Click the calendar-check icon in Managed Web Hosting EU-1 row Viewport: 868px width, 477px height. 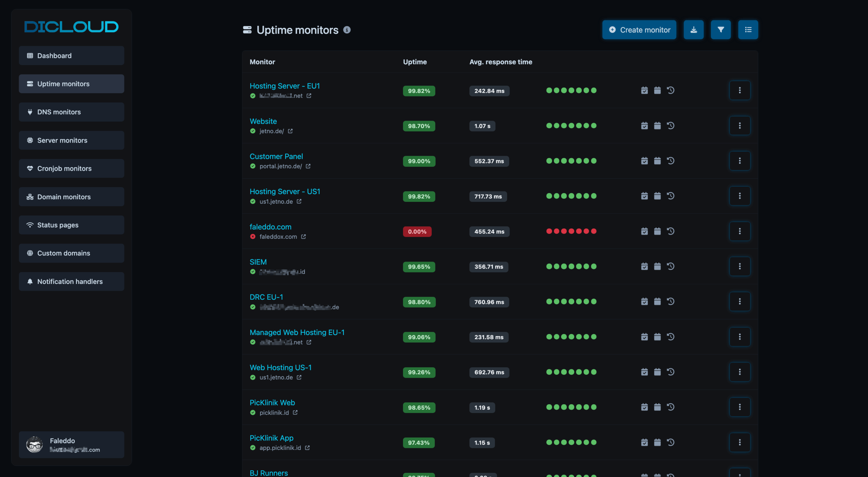click(644, 337)
